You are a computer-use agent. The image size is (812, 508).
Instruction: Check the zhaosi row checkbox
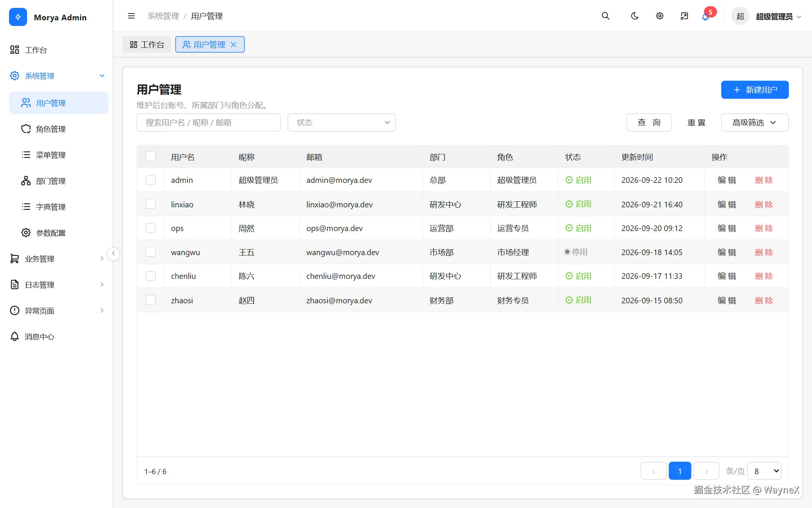(150, 300)
